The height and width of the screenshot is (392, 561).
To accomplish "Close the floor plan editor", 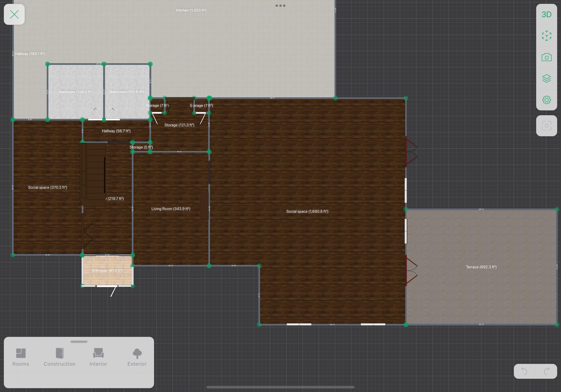I will click(x=14, y=14).
